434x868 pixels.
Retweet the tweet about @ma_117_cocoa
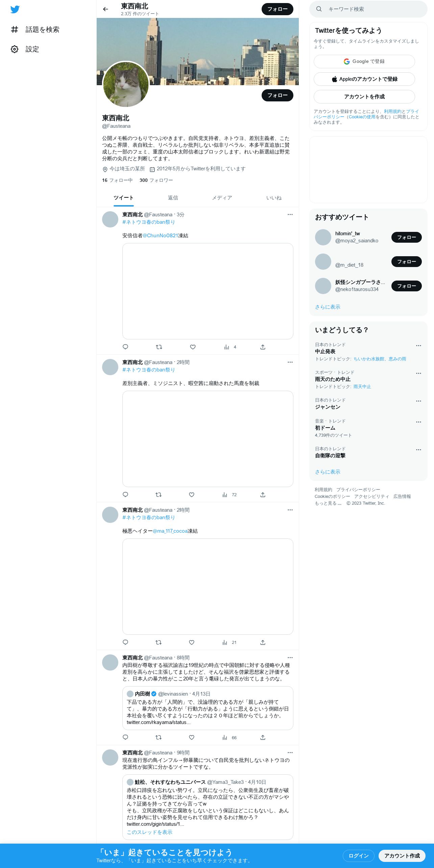point(158,642)
